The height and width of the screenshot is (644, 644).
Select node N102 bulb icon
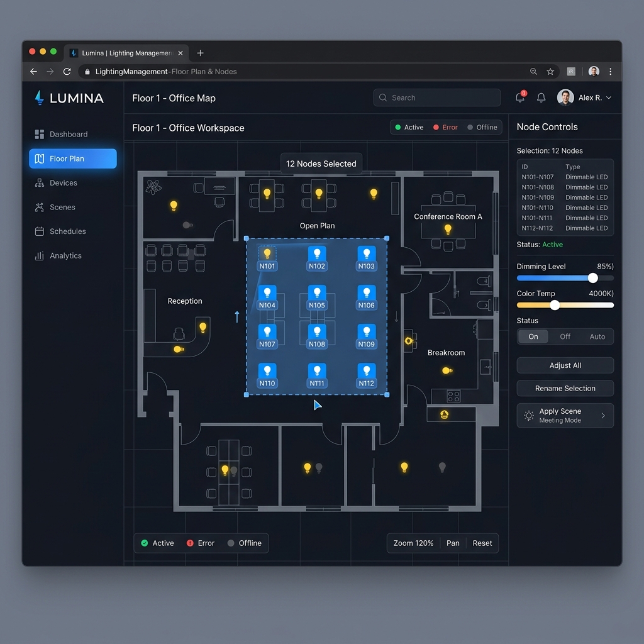317,253
